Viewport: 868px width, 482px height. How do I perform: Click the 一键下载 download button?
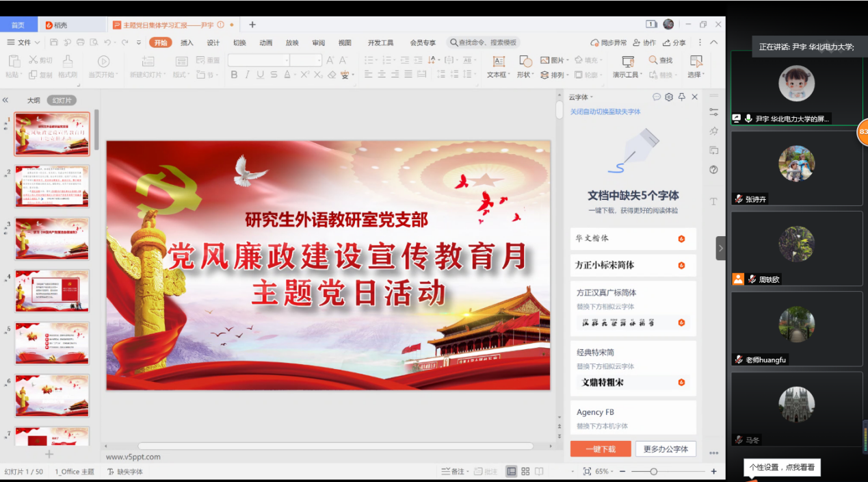pos(600,449)
